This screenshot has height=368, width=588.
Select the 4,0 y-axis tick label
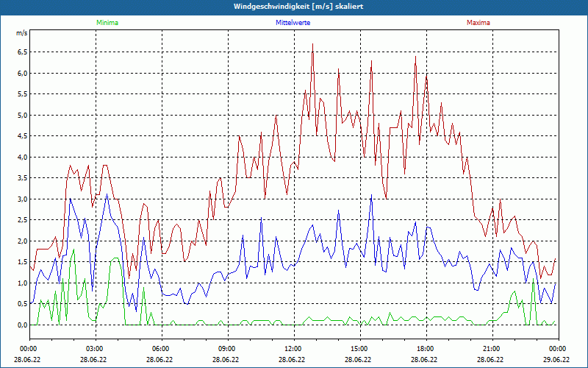(x=23, y=157)
